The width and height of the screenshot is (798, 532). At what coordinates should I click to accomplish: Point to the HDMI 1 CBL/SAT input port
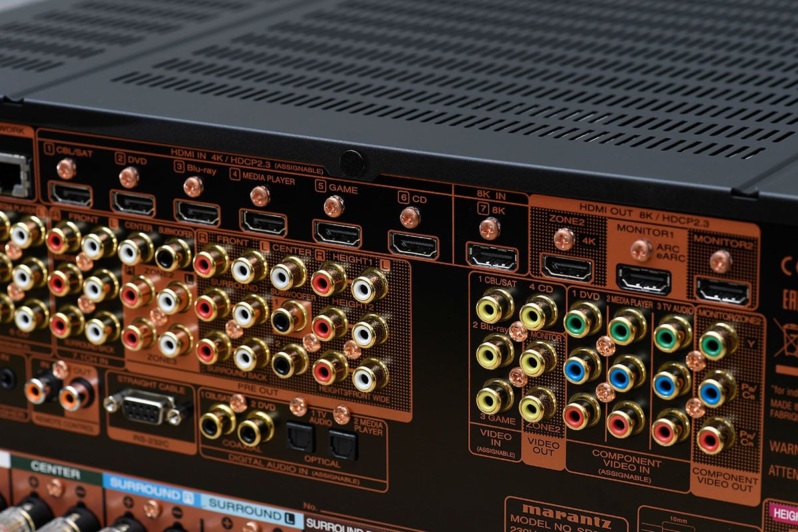tap(71, 194)
